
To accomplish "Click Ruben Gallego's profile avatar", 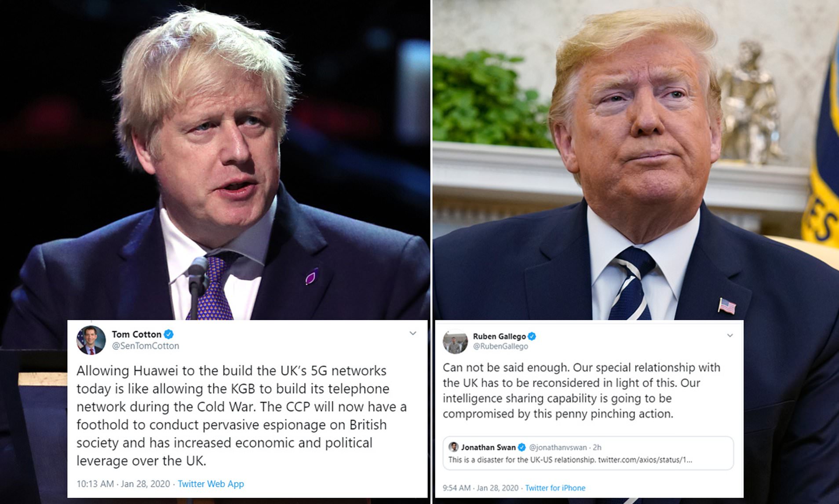I will (455, 341).
